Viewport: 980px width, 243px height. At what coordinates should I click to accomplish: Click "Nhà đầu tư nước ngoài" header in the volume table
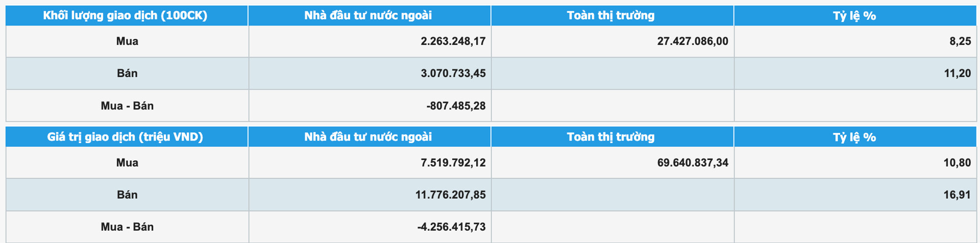(368, 16)
